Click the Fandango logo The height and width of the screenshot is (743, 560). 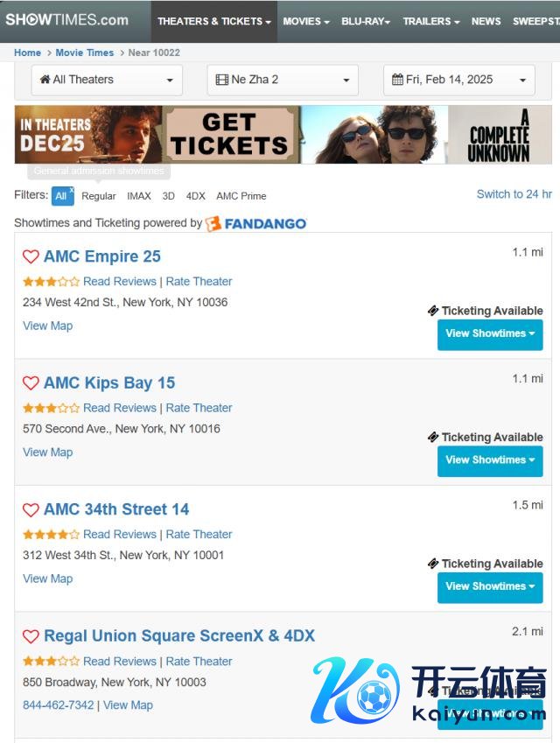(x=256, y=223)
